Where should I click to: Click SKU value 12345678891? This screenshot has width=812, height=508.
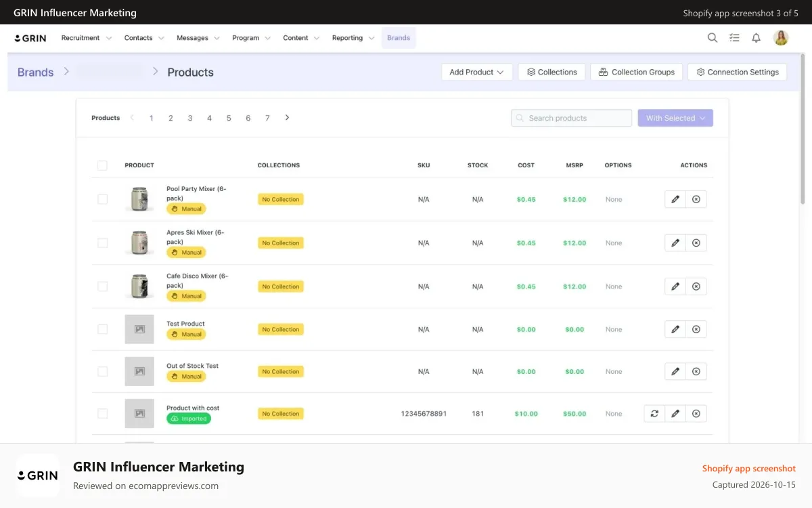point(424,414)
